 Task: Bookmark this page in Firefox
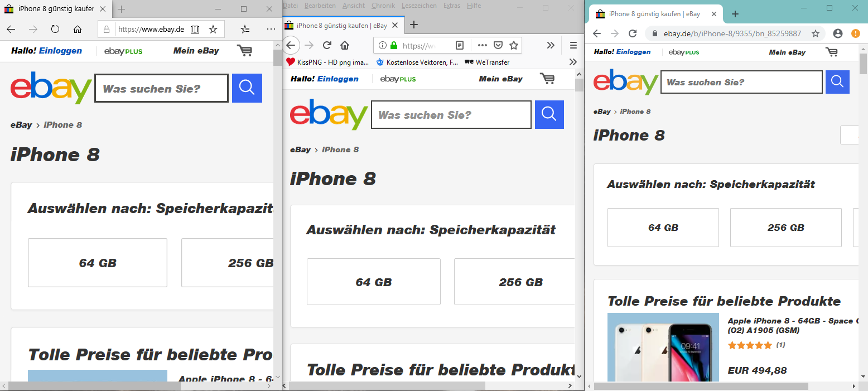click(x=514, y=45)
